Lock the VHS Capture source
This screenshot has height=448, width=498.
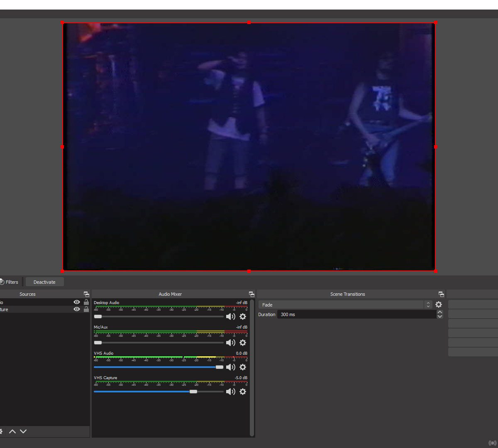[x=86, y=309]
